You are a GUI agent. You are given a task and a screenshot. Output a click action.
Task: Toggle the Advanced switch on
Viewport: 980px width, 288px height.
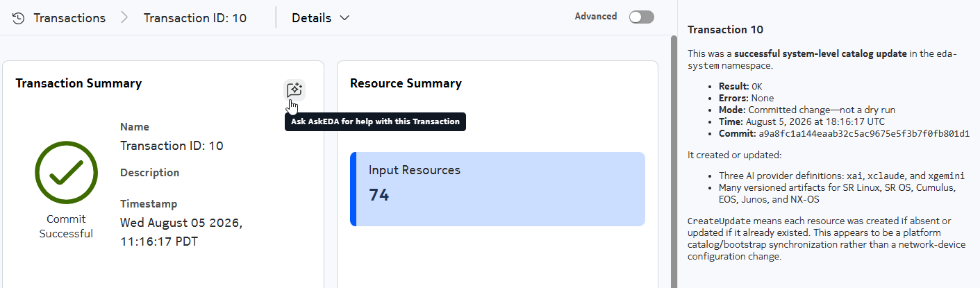tap(641, 17)
